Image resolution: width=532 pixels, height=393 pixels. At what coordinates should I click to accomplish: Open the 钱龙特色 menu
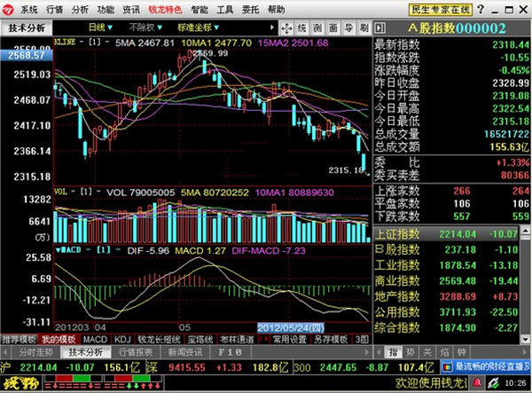[165, 10]
